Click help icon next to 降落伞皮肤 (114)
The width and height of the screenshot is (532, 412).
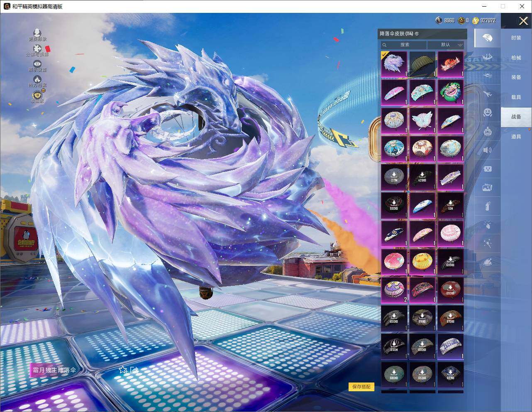[x=417, y=34]
